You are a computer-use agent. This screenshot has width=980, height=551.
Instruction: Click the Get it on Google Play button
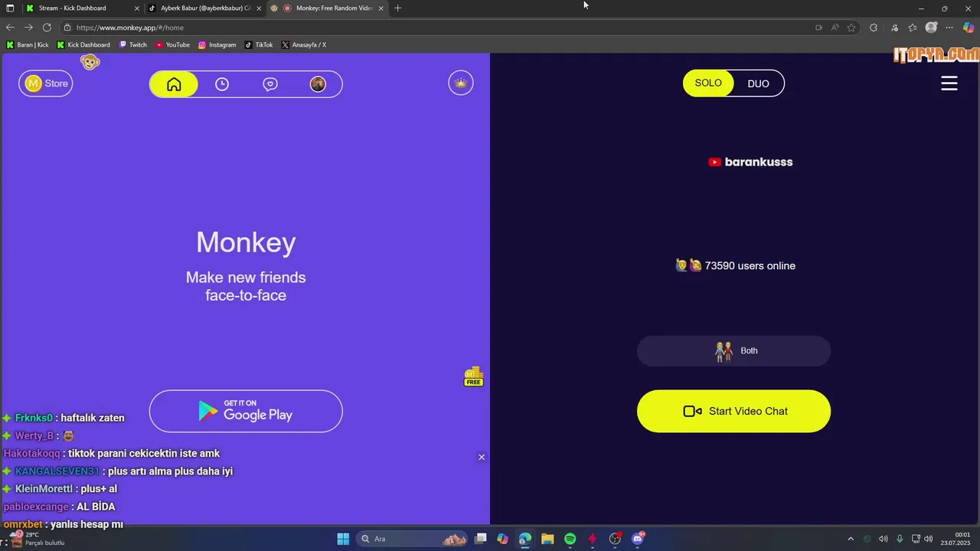pyautogui.click(x=246, y=411)
